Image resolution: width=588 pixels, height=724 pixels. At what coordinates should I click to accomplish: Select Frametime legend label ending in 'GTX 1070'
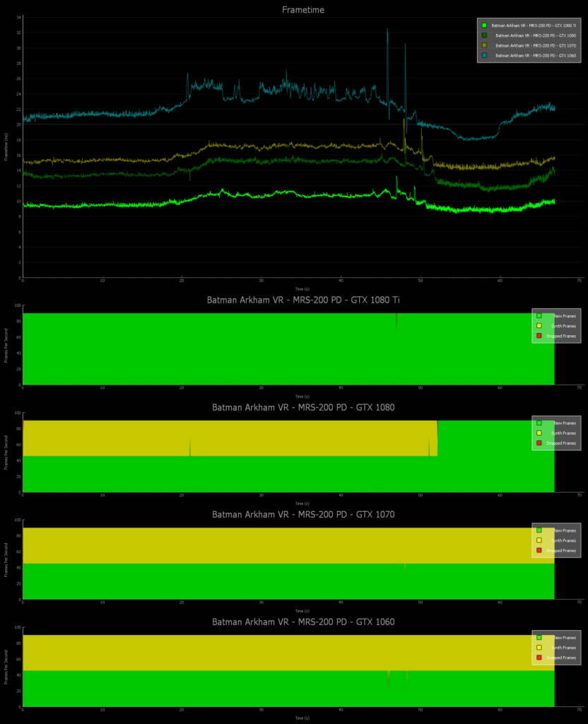click(x=536, y=46)
